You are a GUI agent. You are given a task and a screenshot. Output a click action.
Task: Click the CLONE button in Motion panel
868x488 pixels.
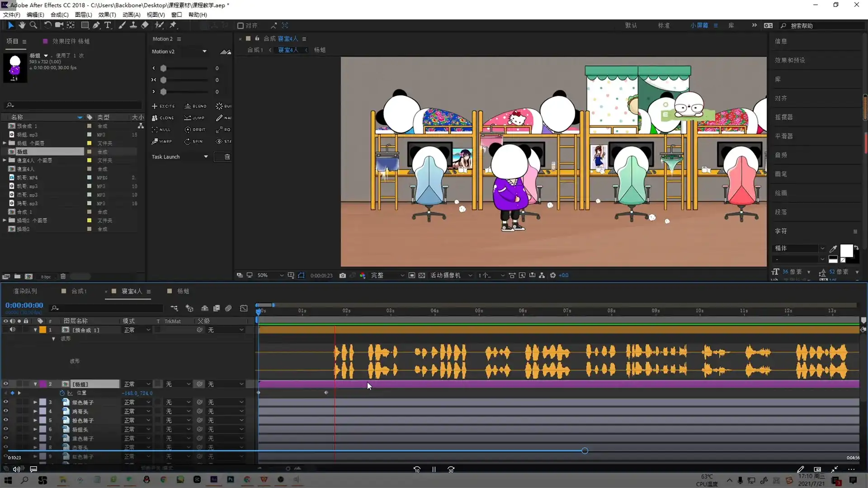point(163,118)
